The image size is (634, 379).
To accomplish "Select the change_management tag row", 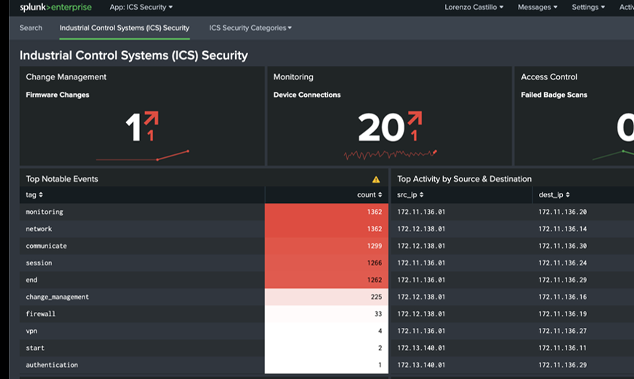I will [x=204, y=297].
